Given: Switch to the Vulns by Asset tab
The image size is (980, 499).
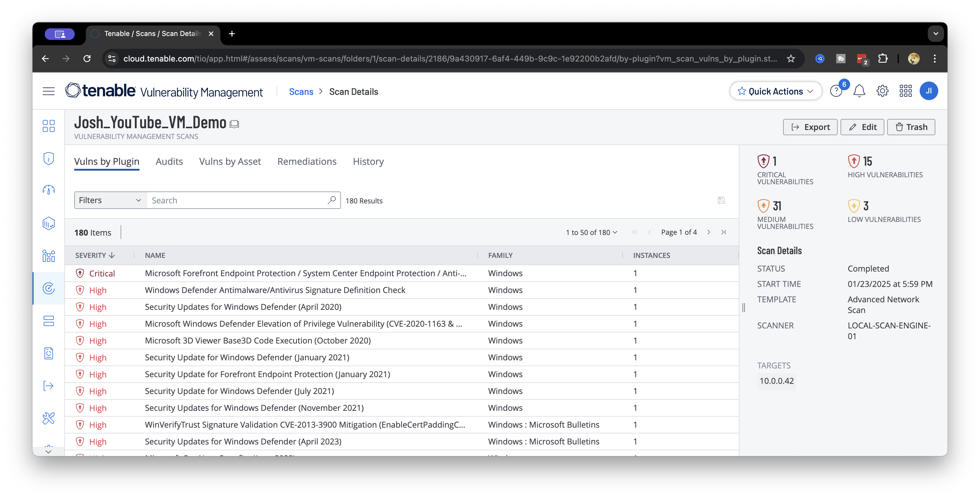Looking at the screenshot, I should click(230, 161).
